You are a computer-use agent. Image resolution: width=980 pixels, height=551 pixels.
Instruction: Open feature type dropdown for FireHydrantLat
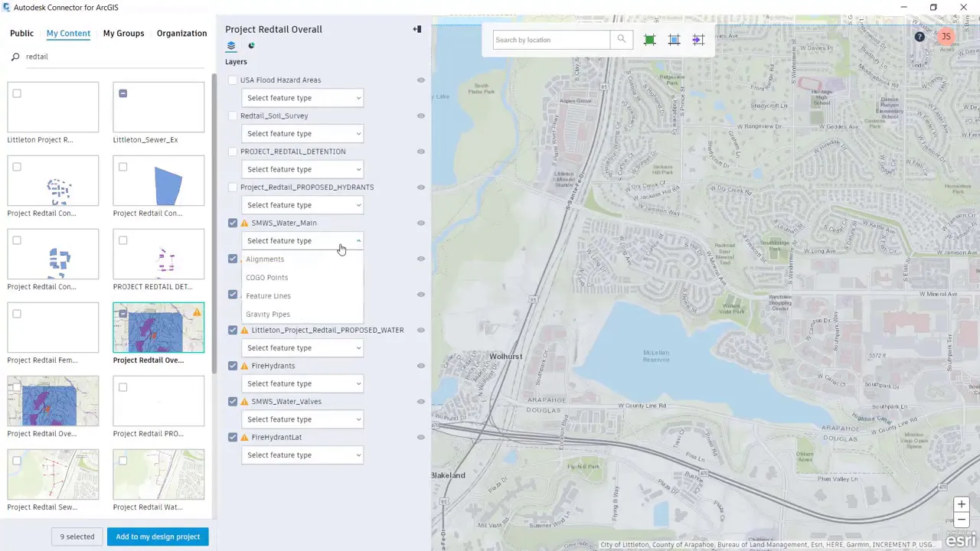(302, 455)
